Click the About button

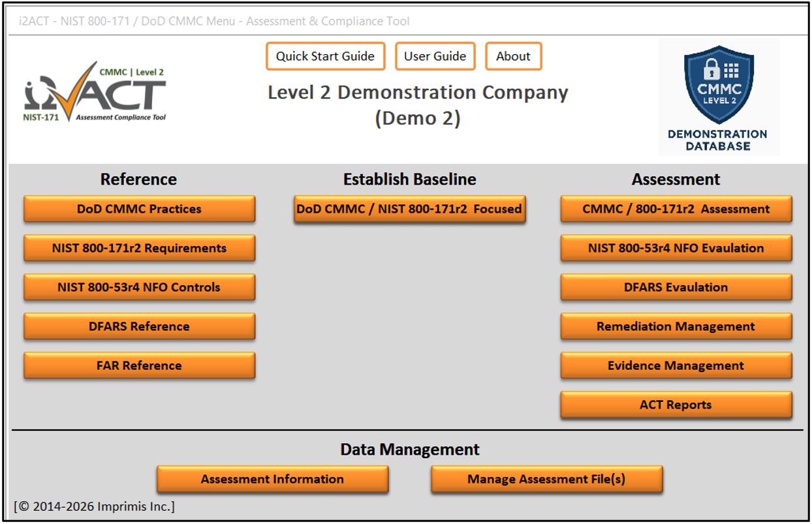(513, 56)
